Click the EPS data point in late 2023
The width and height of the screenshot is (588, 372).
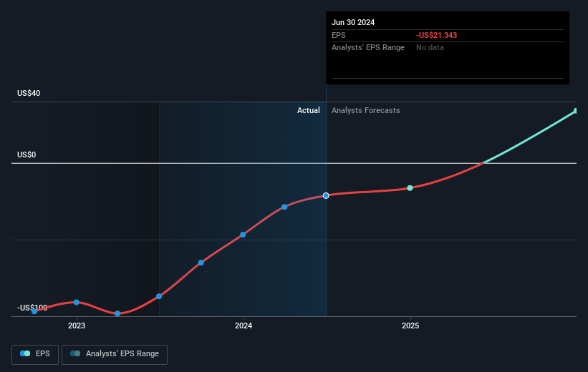pyautogui.click(x=201, y=263)
